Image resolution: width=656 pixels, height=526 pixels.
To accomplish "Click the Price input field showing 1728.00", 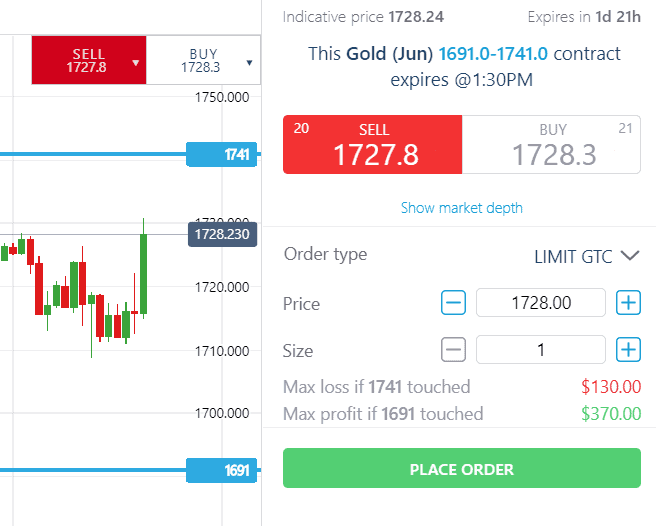I will tap(541, 303).
